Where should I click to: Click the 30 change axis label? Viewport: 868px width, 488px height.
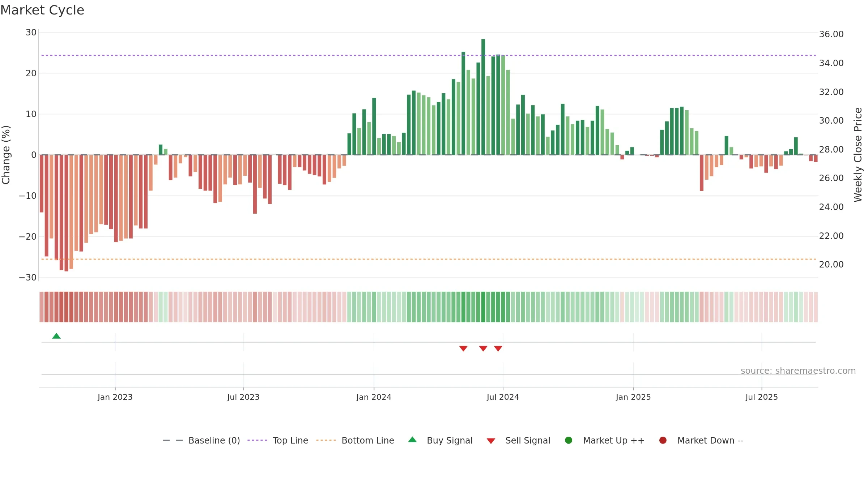(31, 33)
